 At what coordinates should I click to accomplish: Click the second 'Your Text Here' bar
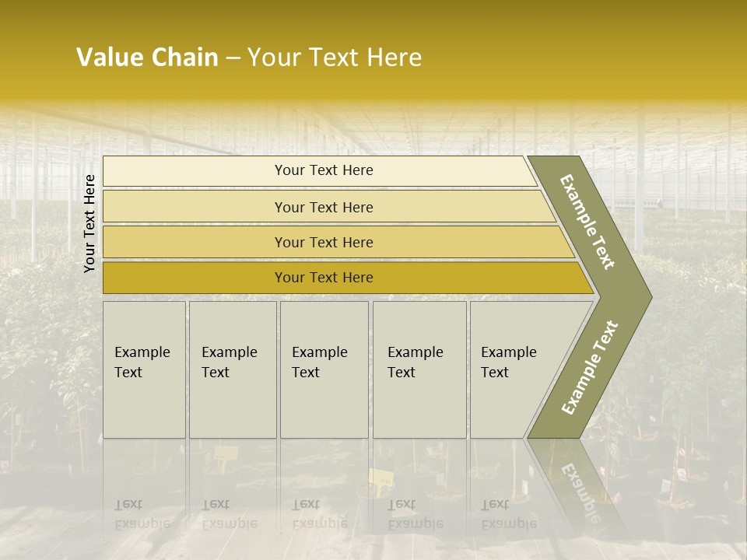[x=324, y=207]
